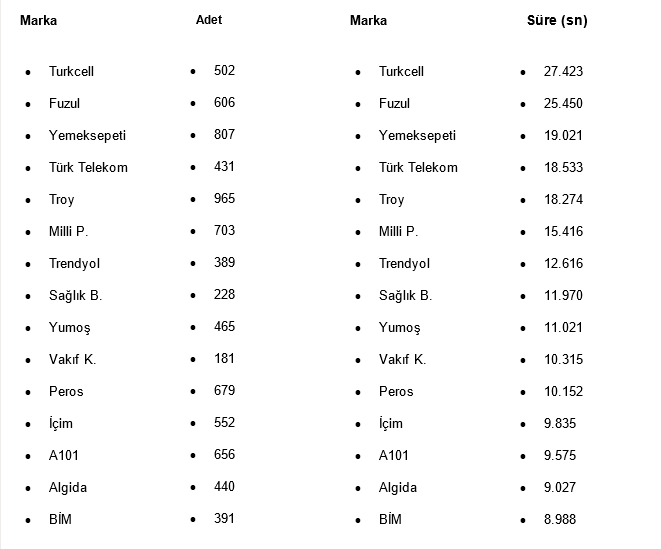
Task: Click the count 391 for BİM
Action: tap(224, 519)
